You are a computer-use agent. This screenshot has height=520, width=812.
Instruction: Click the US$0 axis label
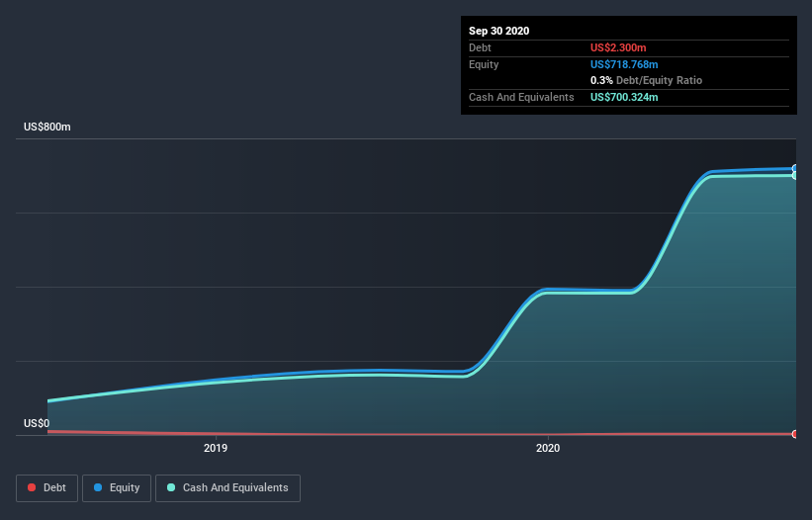[x=37, y=423]
